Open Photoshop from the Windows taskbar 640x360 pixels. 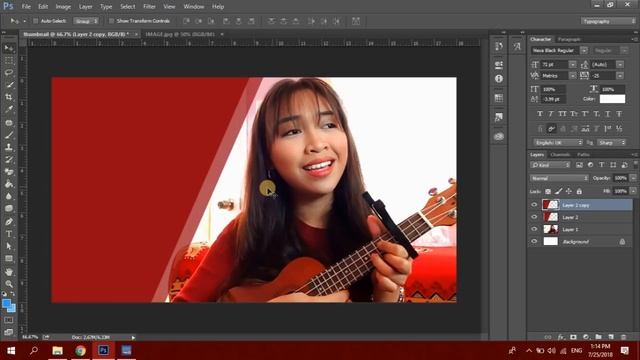coord(103,350)
